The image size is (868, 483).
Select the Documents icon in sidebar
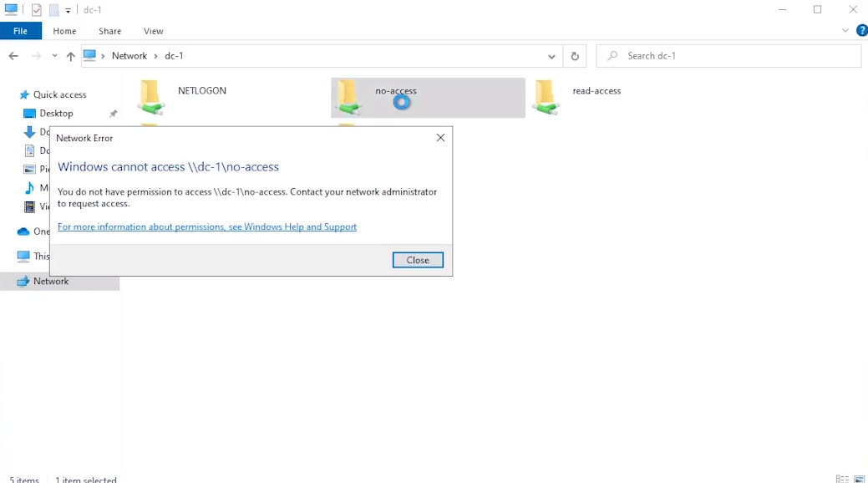pos(29,150)
